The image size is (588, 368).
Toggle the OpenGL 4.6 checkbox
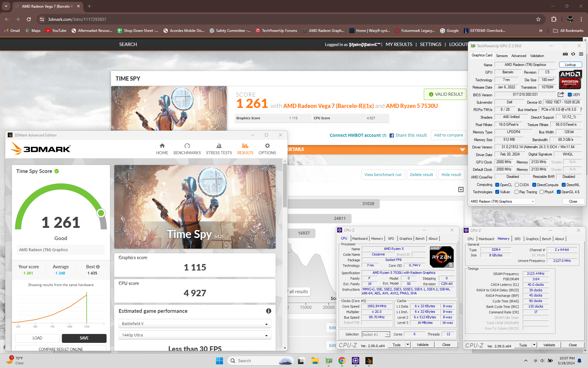coord(559,192)
